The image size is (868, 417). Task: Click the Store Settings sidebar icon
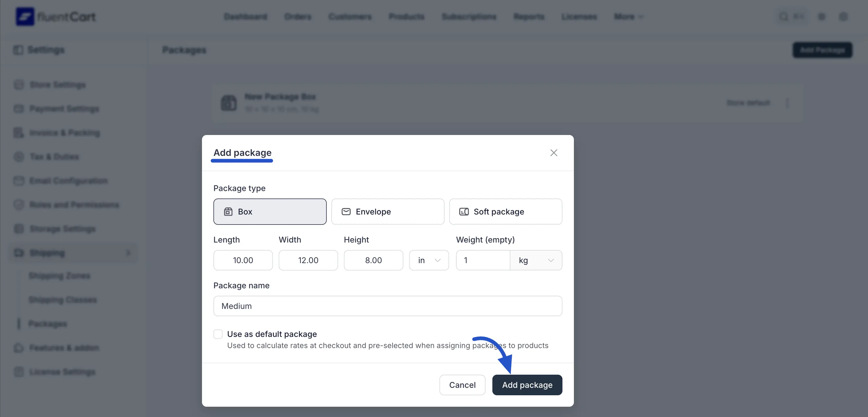19,85
